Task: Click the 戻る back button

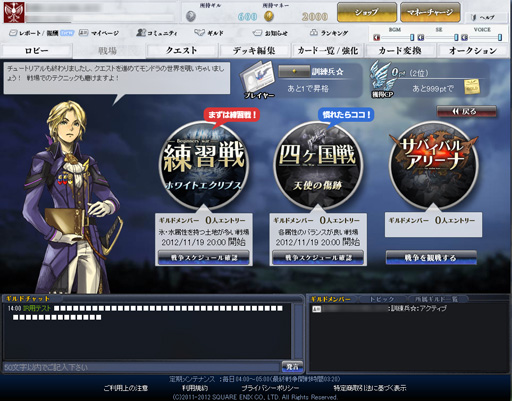Action: click(x=466, y=112)
